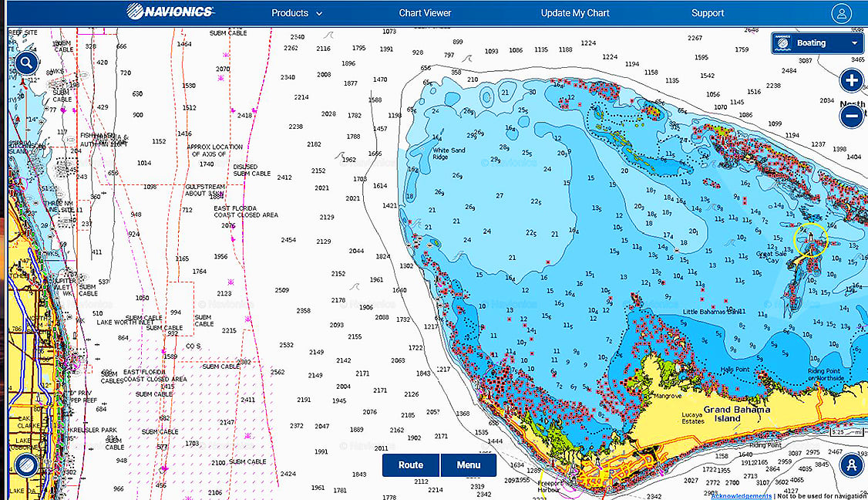Zoom out with the minus button
The width and height of the screenshot is (868, 500).
point(852,116)
